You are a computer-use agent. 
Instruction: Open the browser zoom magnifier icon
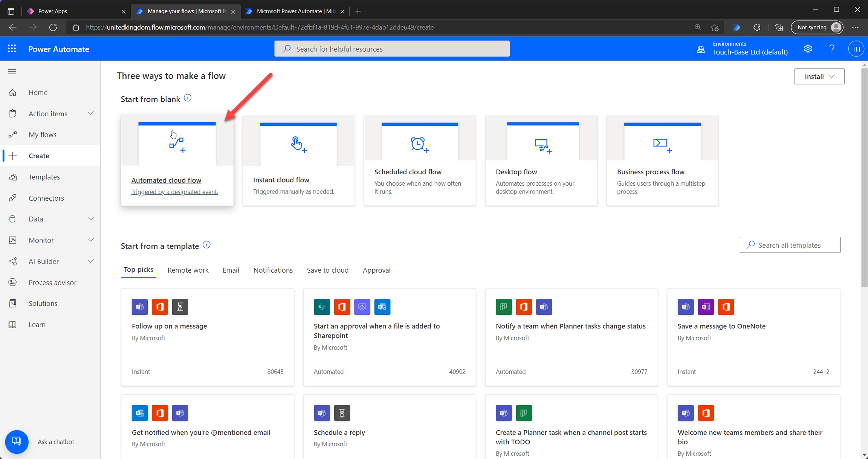[698, 27]
